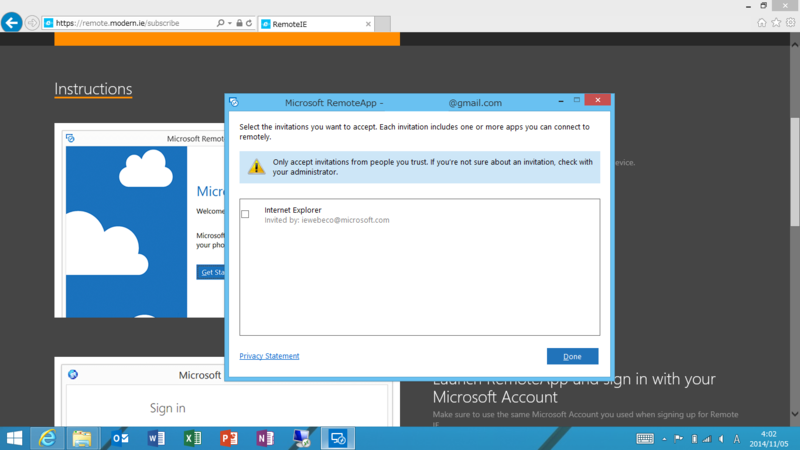Launch Outlook from taskbar
The height and width of the screenshot is (450, 800).
120,438
